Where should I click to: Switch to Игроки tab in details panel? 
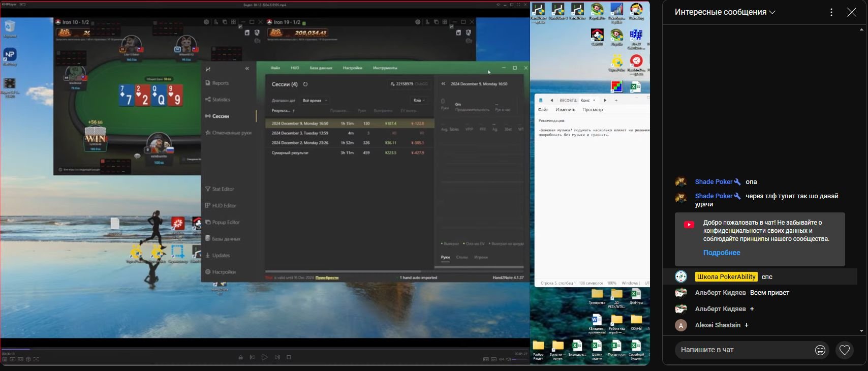(x=481, y=257)
